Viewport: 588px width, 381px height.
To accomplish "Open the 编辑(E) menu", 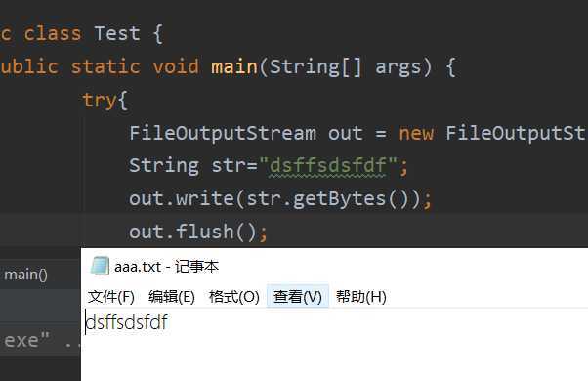I will pyautogui.click(x=172, y=297).
